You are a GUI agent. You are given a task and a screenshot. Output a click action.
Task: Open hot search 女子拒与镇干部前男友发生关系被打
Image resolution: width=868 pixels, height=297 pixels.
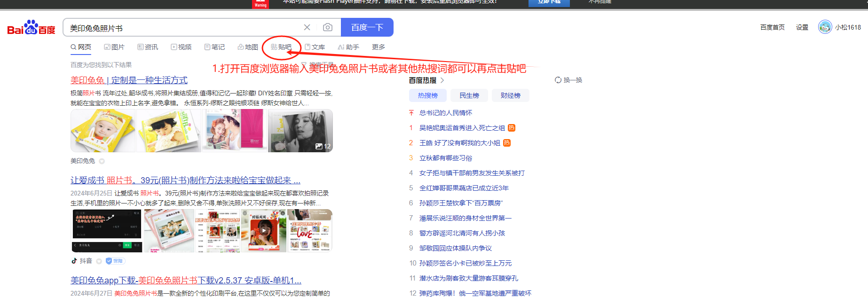coord(472,173)
